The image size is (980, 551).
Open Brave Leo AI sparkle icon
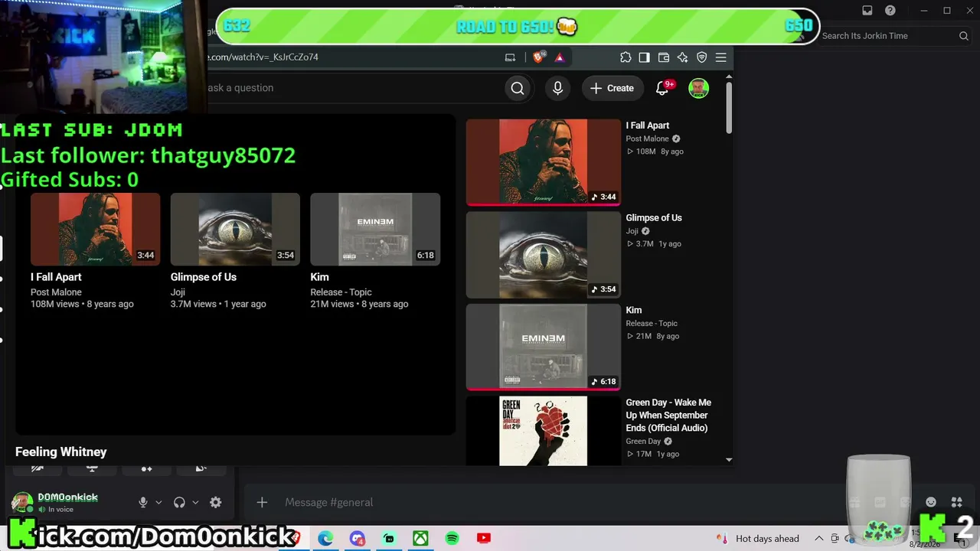tap(682, 57)
